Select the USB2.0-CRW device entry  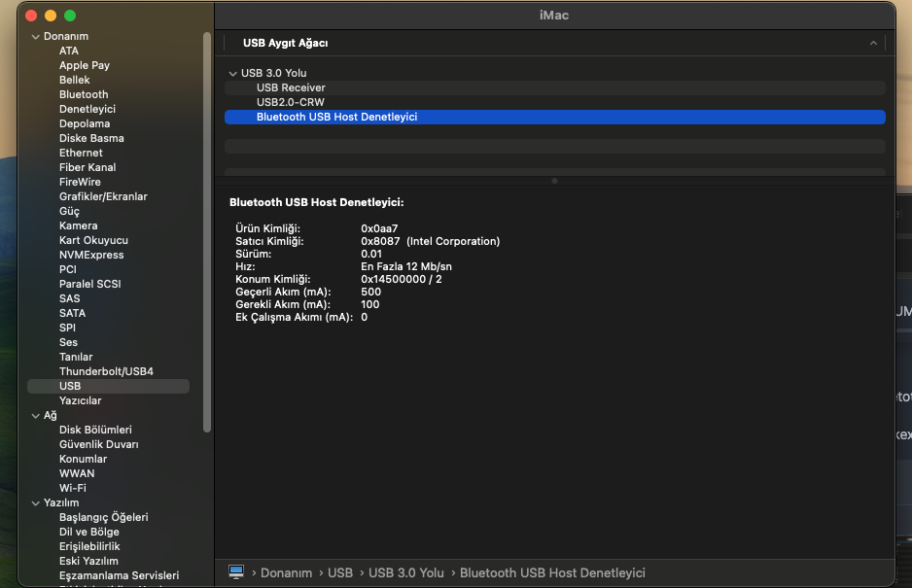point(289,102)
